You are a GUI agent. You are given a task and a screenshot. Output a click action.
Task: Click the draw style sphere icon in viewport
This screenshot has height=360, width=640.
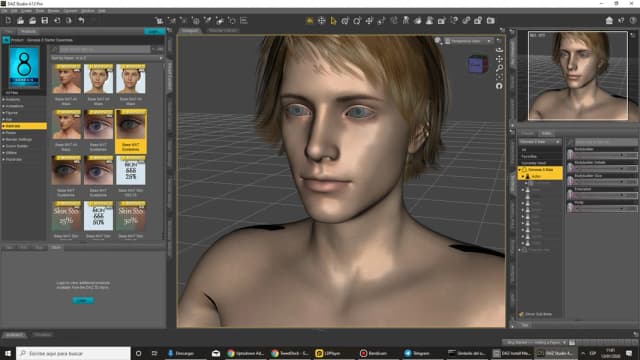(x=438, y=40)
